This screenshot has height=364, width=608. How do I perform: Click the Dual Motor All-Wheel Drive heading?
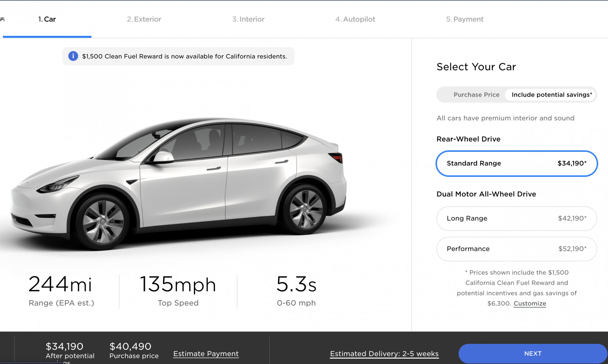(x=486, y=194)
